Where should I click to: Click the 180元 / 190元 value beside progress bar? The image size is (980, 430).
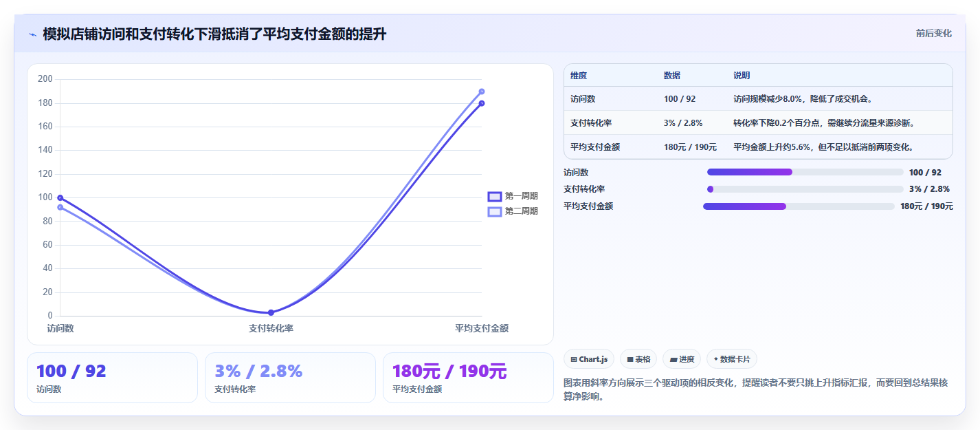point(926,206)
